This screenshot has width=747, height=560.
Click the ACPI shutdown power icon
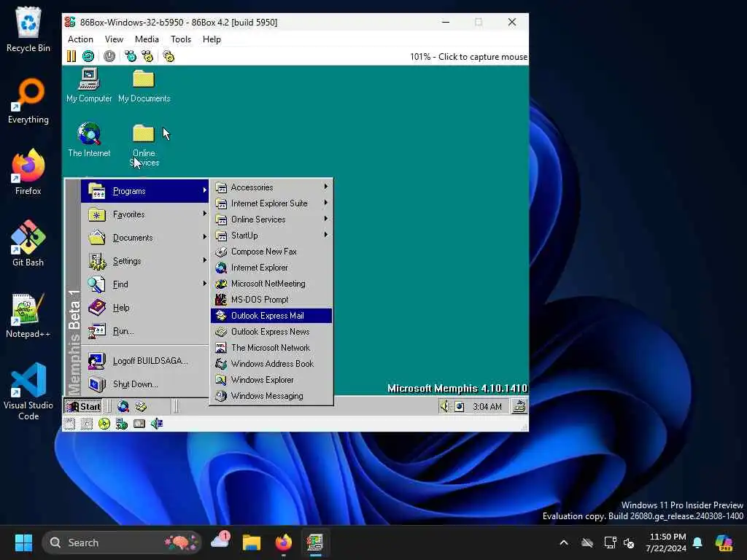[x=109, y=56]
